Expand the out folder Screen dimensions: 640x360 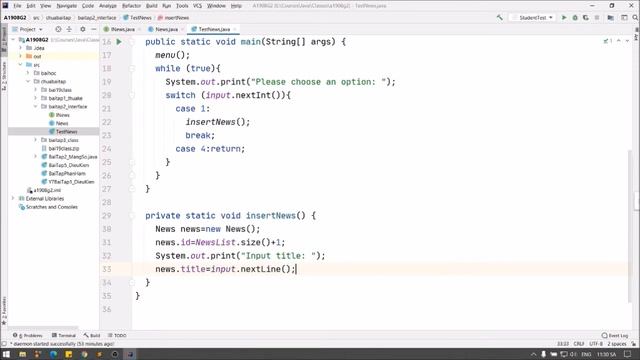20,56
